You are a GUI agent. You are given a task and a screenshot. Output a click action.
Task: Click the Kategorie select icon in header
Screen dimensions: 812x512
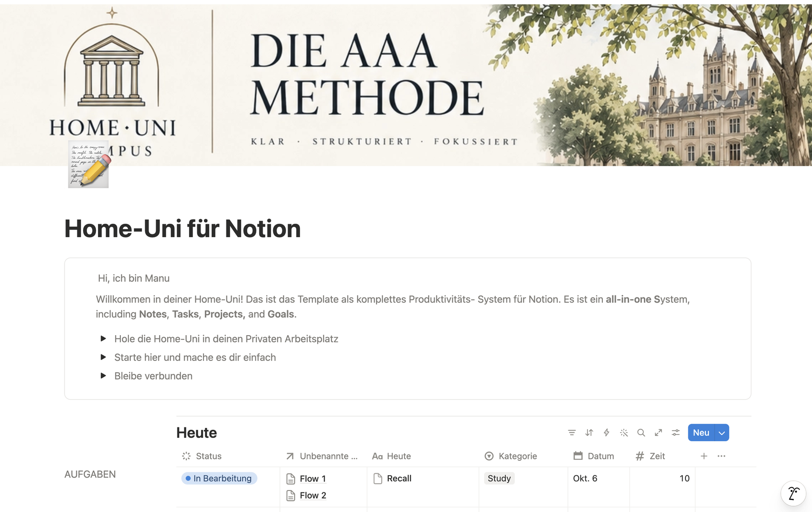click(x=489, y=456)
